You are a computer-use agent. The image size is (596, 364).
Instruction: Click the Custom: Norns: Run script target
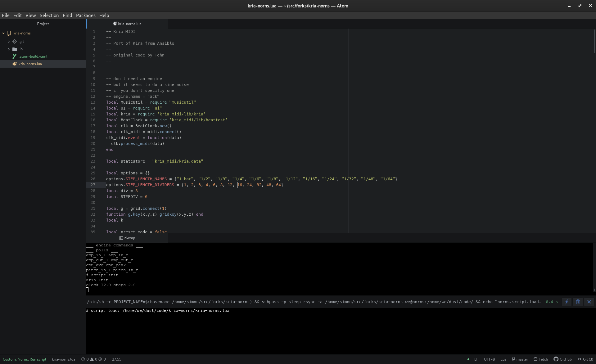[x=25, y=359]
